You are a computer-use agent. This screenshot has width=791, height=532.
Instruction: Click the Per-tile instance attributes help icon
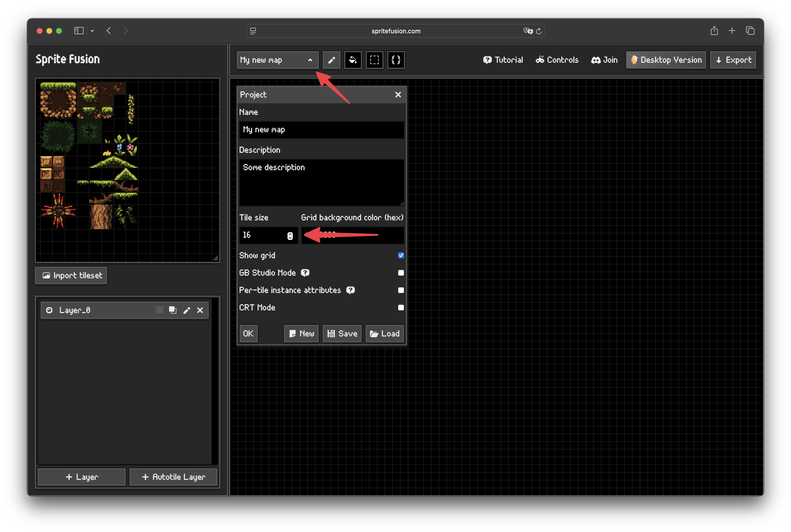click(350, 290)
